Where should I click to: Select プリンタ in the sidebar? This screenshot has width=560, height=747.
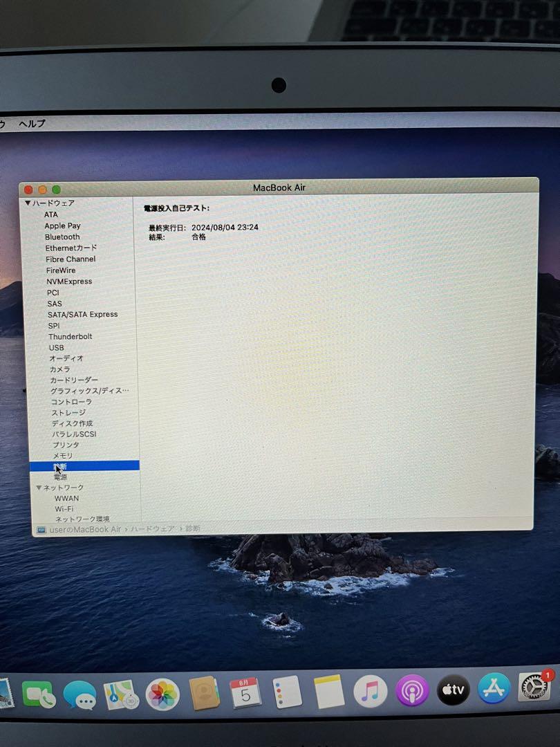66,445
